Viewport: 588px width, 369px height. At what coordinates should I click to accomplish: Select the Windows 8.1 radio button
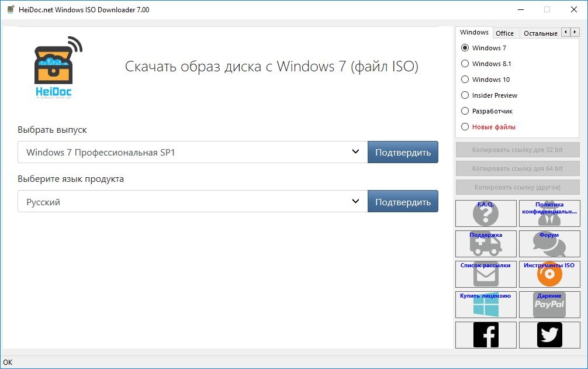465,64
